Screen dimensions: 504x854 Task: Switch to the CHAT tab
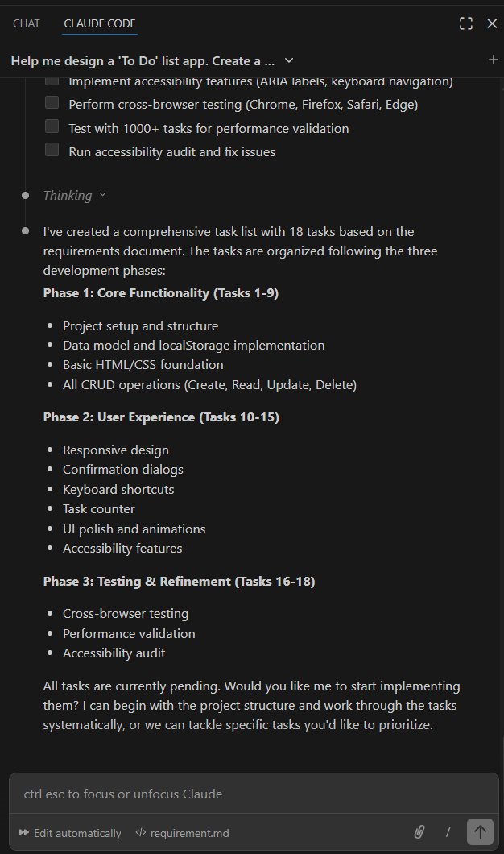27,23
